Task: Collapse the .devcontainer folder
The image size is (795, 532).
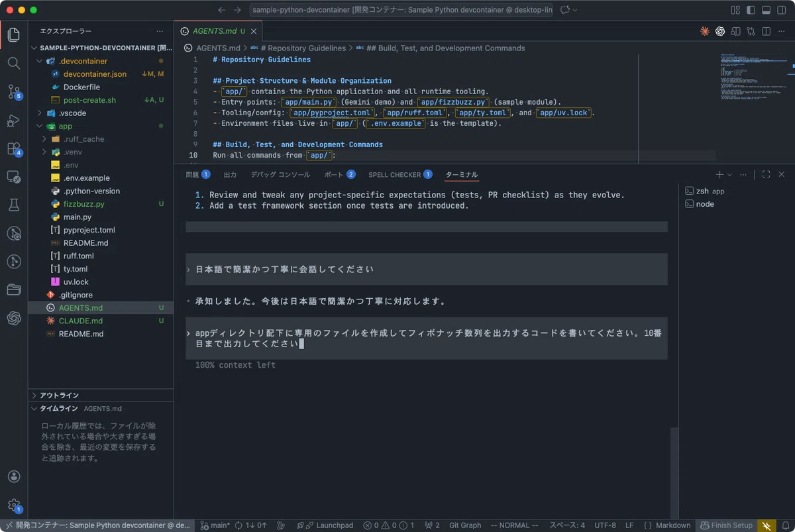Action: (x=39, y=61)
